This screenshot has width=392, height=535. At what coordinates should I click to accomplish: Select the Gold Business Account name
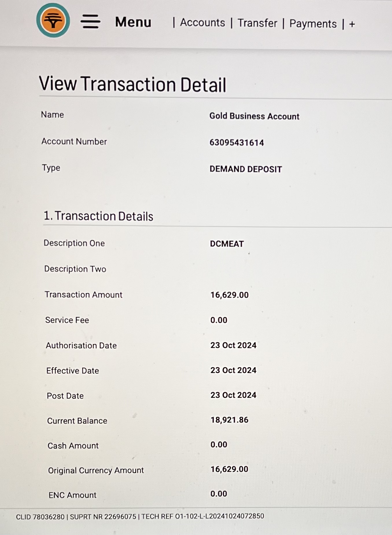pyautogui.click(x=254, y=116)
